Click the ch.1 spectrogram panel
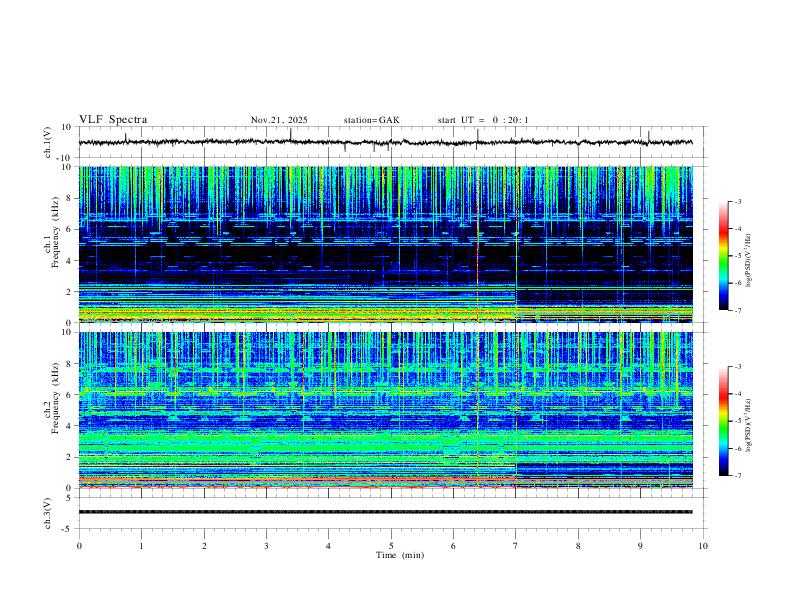Screen dimensions: 792x612 tap(385, 244)
